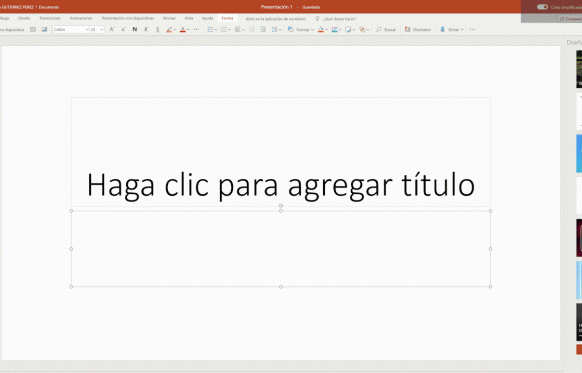Start Dictar microphone dictation
Screen dimensions: 582x373
[x=451, y=29]
